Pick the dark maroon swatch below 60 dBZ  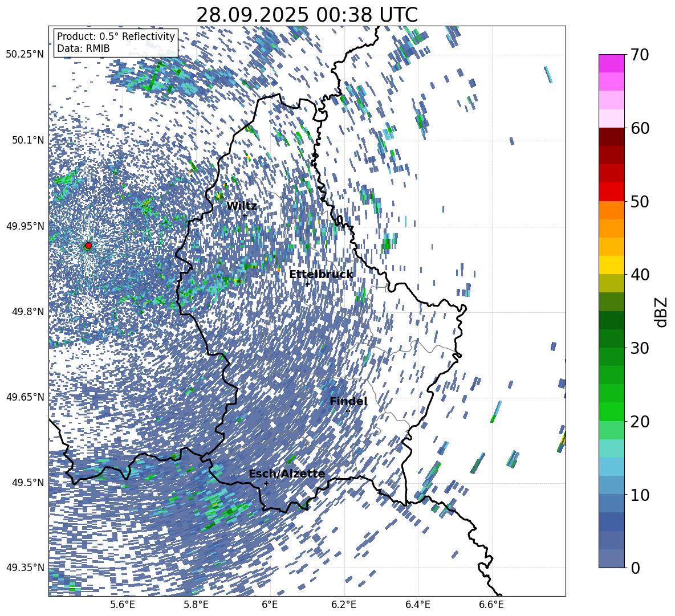[611, 137]
